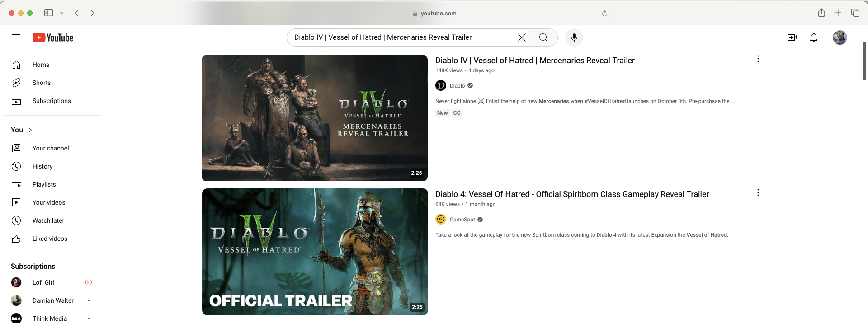Open Lofi Girl channel avatar in subscriptions
The height and width of the screenshot is (323, 868).
coord(16,282)
